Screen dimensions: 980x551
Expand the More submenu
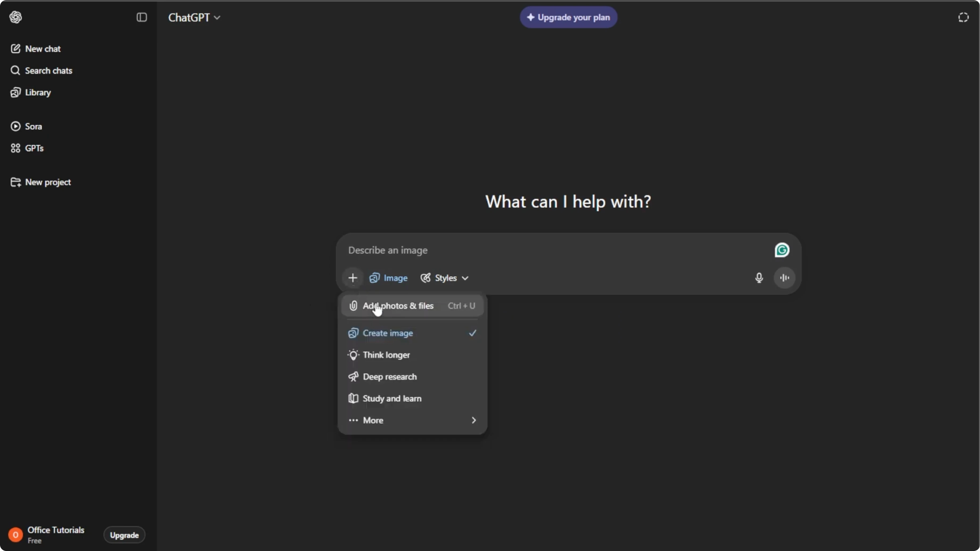click(x=413, y=421)
